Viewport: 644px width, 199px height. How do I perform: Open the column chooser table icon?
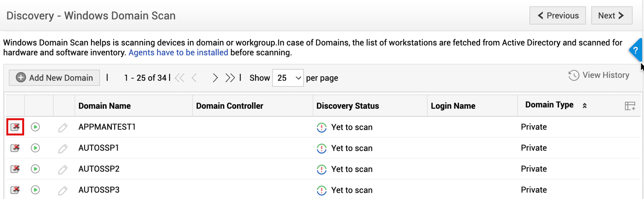coord(630,106)
